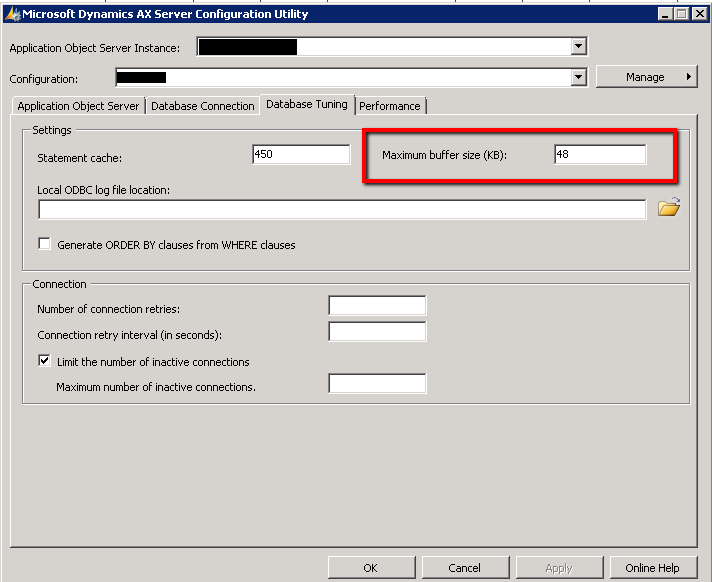Image resolution: width=712 pixels, height=582 pixels.
Task: Click the Cancel button
Action: [465, 567]
